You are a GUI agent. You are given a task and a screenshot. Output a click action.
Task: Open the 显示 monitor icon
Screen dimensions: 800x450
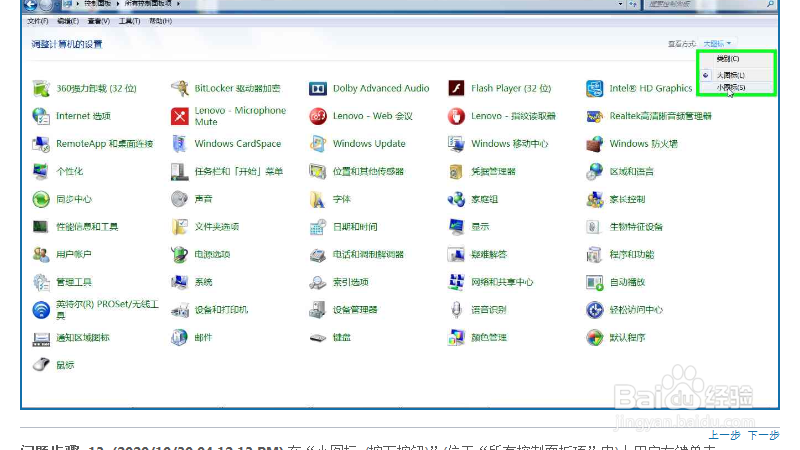pyautogui.click(x=456, y=227)
